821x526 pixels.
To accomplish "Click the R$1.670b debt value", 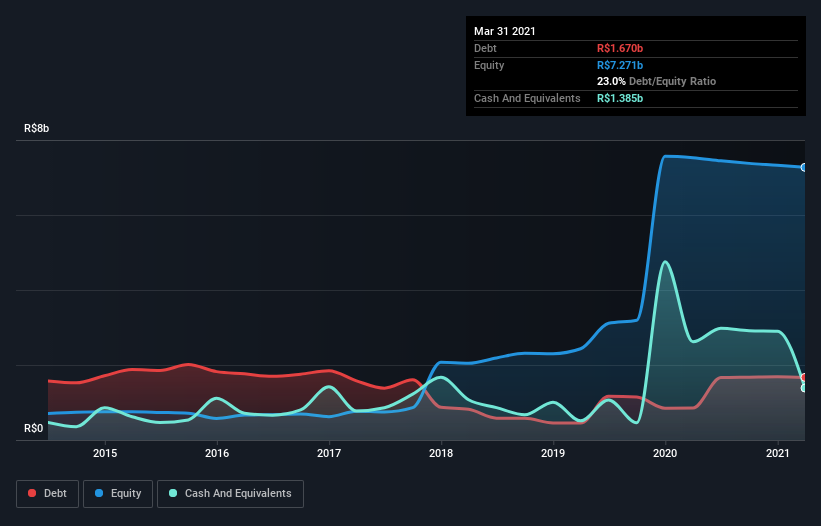I will pyautogui.click(x=620, y=48).
